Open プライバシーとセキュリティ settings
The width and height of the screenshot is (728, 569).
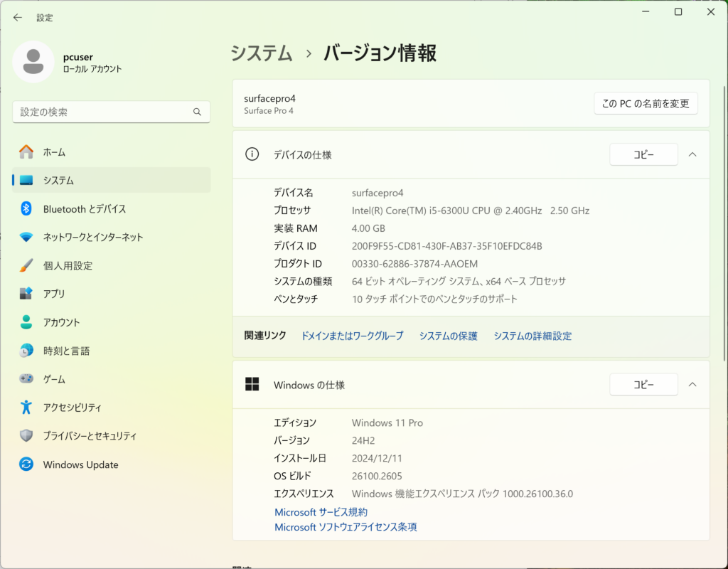pyautogui.click(x=112, y=436)
